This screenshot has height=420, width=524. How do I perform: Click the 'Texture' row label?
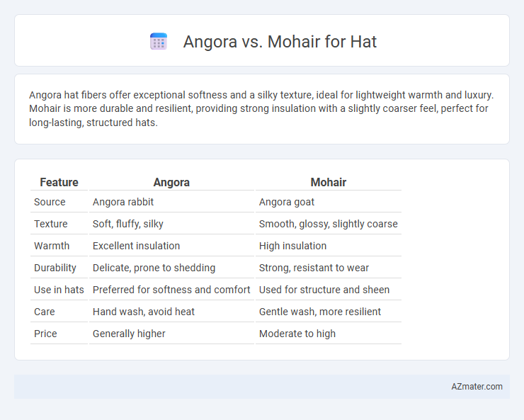[51, 224]
